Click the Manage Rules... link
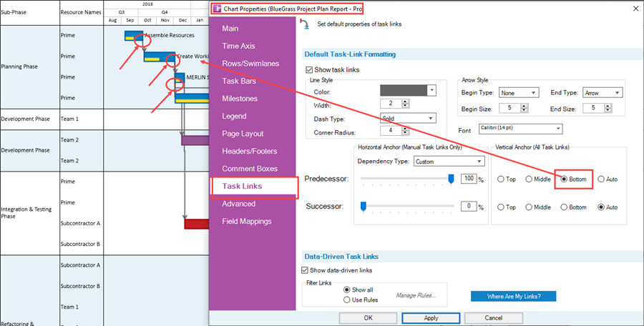This screenshot has height=326, width=644. click(x=416, y=295)
